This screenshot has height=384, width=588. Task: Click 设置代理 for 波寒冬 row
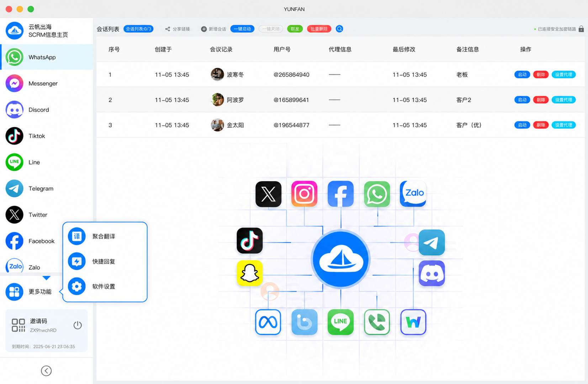pos(563,75)
